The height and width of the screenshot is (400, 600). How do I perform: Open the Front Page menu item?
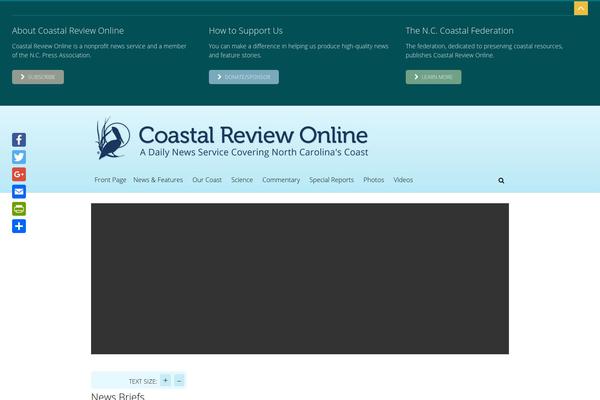[x=110, y=180]
